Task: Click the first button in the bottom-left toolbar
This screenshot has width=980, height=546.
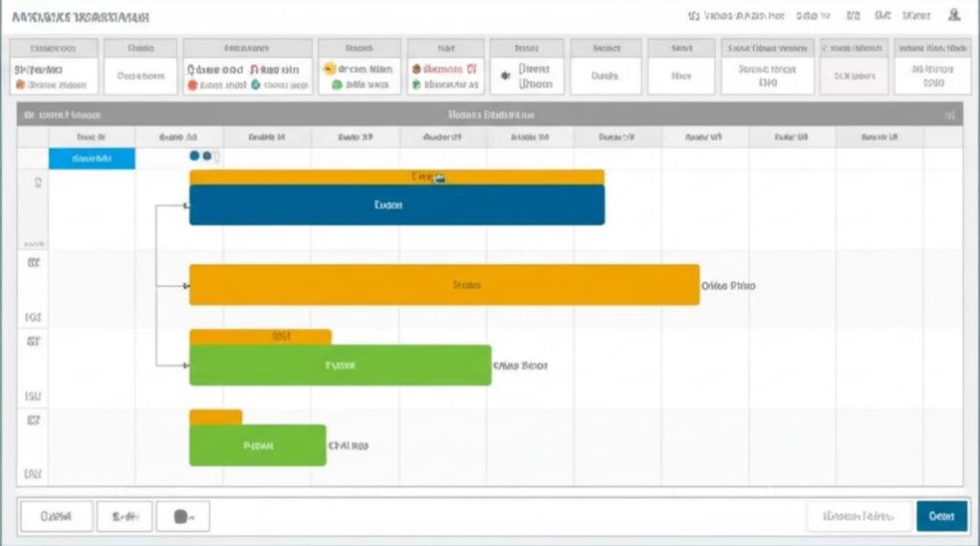Action: click(56, 516)
